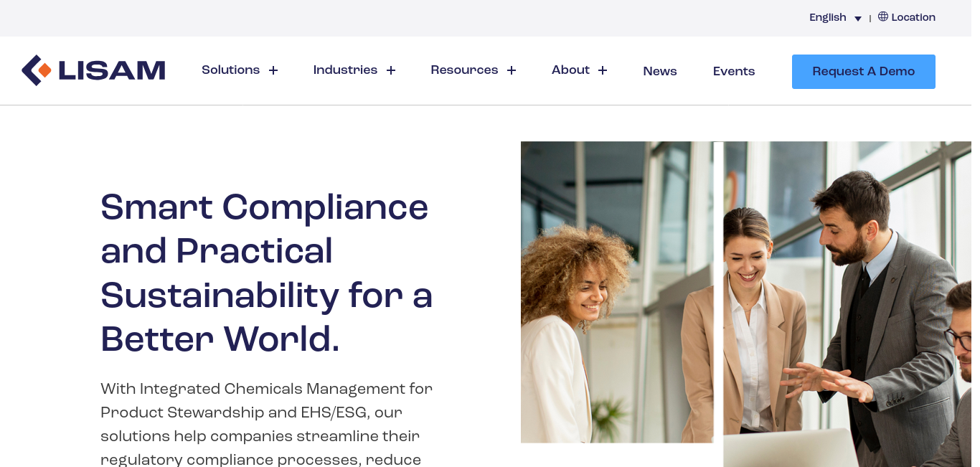Click the hero photo of colleagues
This screenshot has width=980, height=467.
(746, 304)
